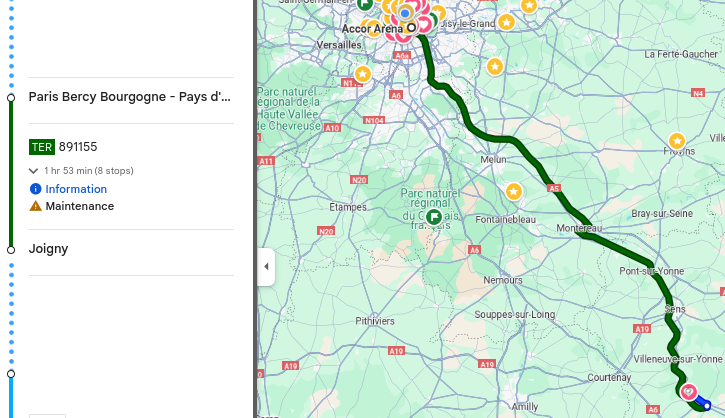Click the Sens town label on map

676,310
